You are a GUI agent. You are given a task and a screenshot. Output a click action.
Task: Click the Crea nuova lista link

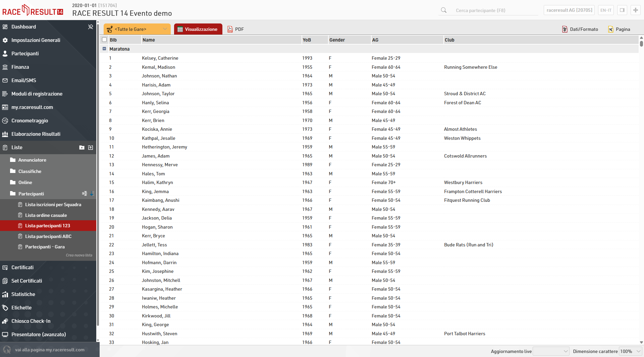coord(79,255)
